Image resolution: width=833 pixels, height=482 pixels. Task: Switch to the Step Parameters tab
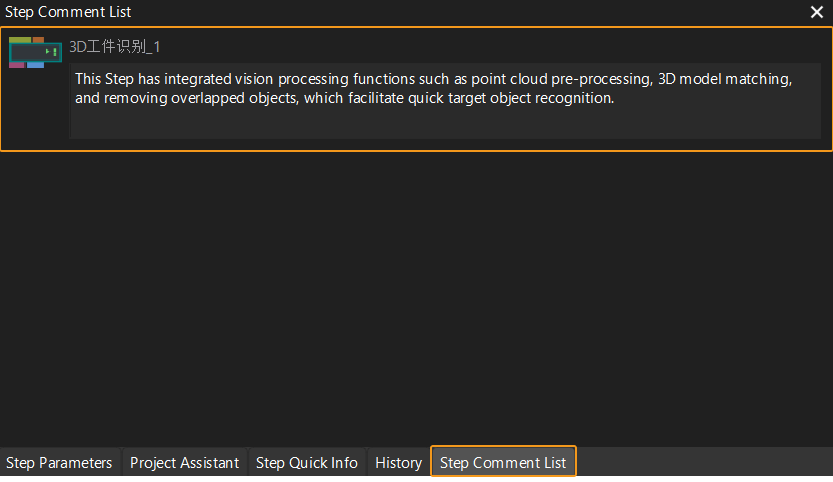point(59,463)
